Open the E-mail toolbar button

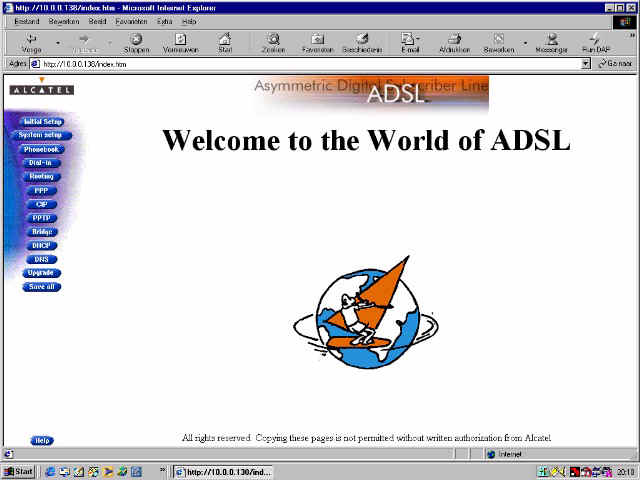click(410, 43)
